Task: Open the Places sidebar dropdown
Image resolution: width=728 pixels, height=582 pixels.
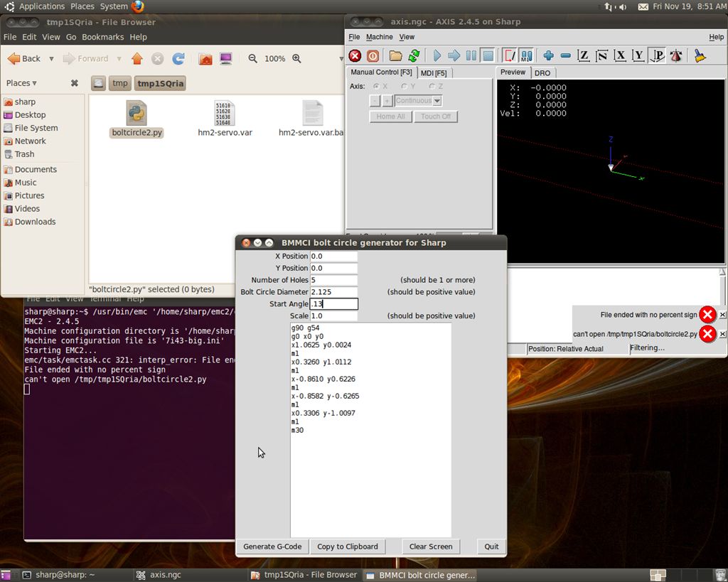Action: pos(21,83)
